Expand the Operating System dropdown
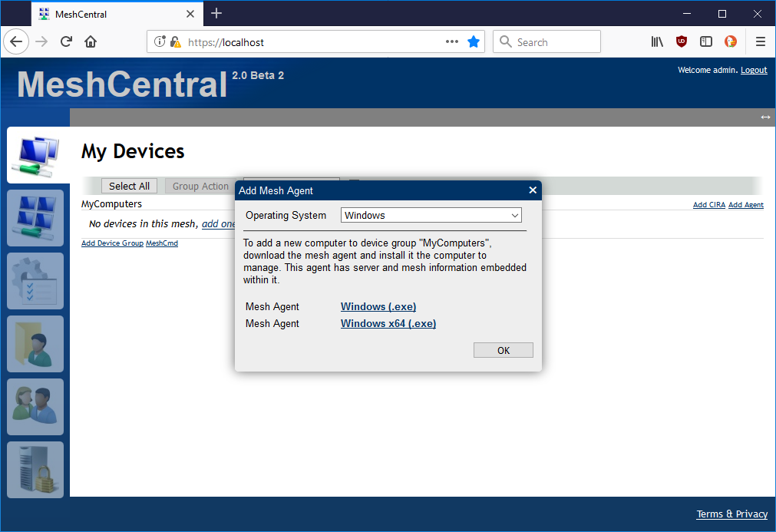 [x=431, y=215]
